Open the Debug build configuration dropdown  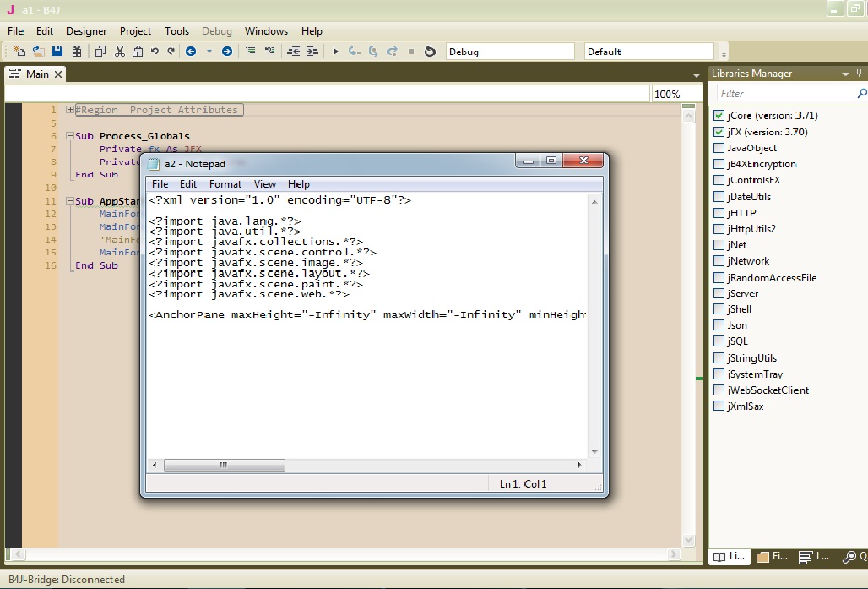tap(510, 52)
